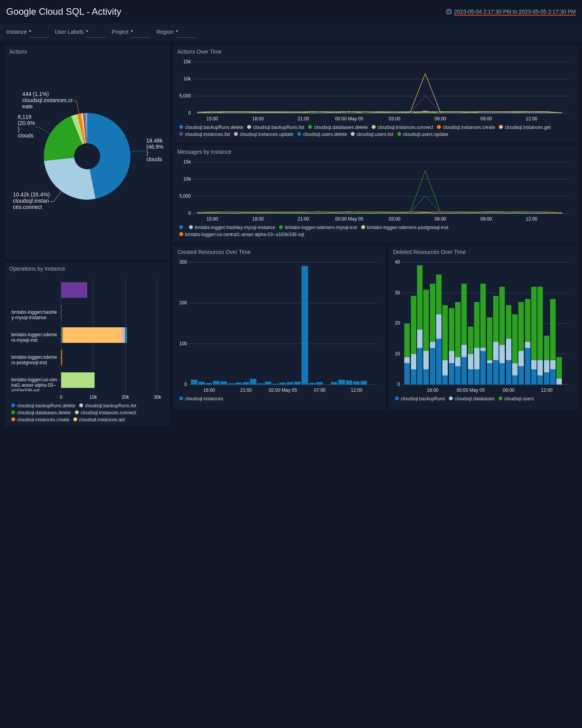Toggle cloudsql.databases.delete legend in Operations by Instance
Screen dimensions: 582x728
point(41,413)
